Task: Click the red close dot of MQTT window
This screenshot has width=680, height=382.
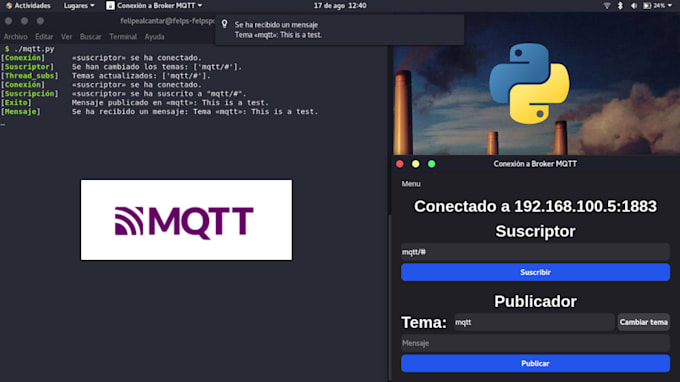Action: pyautogui.click(x=400, y=164)
